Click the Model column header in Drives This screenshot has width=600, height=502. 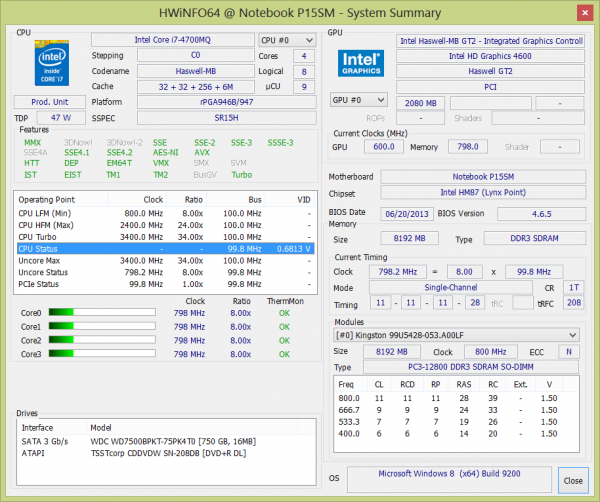(192, 427)
